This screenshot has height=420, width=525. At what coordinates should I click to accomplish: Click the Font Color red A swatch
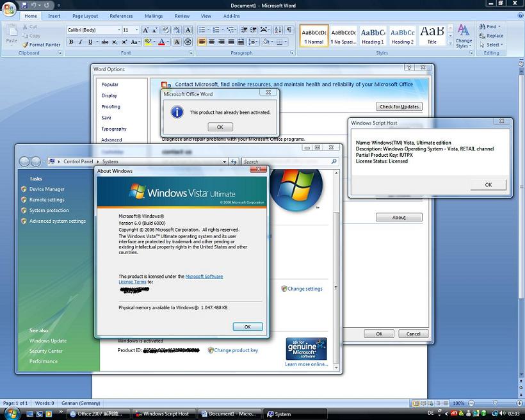tap(162, 42)
